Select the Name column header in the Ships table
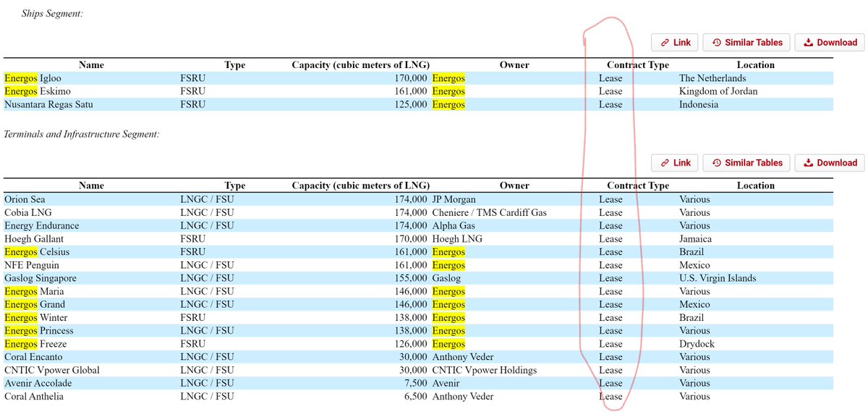This screenshot has width=868, height=412. pyautogui.click(x=91, y=65)
